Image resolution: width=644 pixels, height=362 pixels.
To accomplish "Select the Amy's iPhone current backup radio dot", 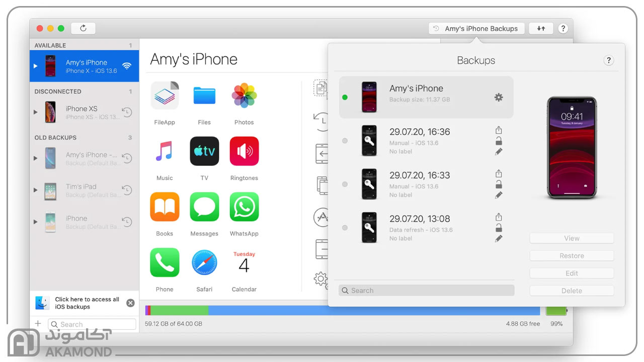I will click(x=345, y=97).
